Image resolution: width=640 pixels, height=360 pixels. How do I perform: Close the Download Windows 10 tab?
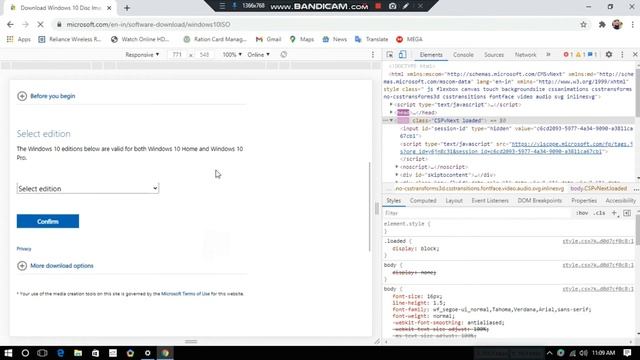coord(109,8)
